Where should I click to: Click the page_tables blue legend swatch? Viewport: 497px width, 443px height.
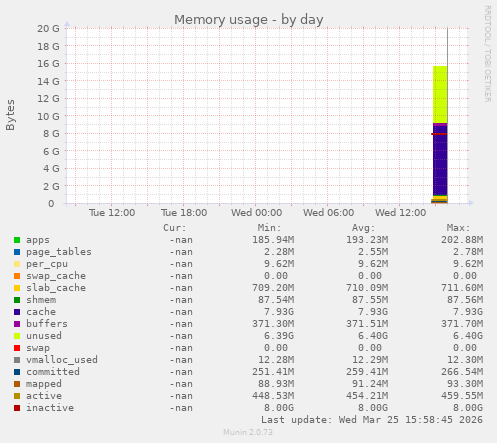(17, 252)
